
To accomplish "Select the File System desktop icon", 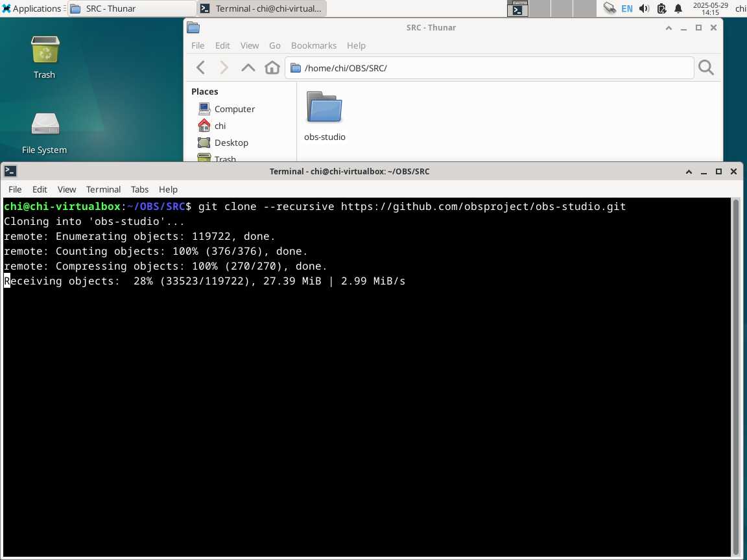I will pyautogui.click(x=45, y=134).
